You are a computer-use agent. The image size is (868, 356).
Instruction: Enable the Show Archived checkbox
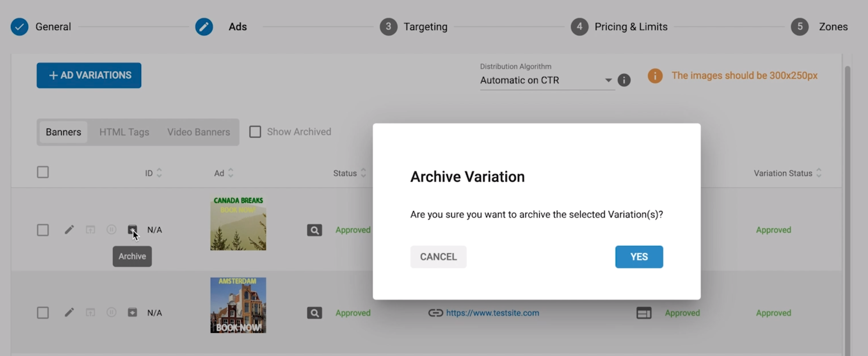click(255, 132)
